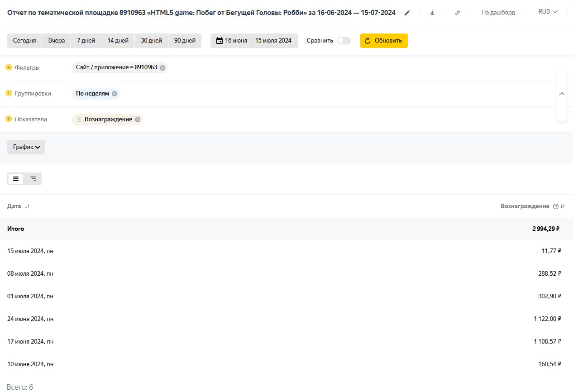Viewport: 573px width, 392px height.
Task: Copy the report link via chain icon
Action: (457, 13)
